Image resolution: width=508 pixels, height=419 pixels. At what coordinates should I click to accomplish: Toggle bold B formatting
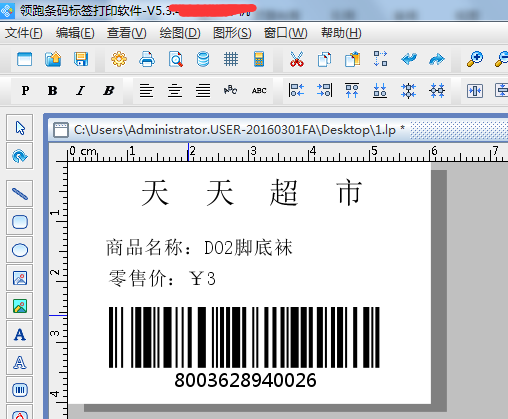click(x=52, y=90)
